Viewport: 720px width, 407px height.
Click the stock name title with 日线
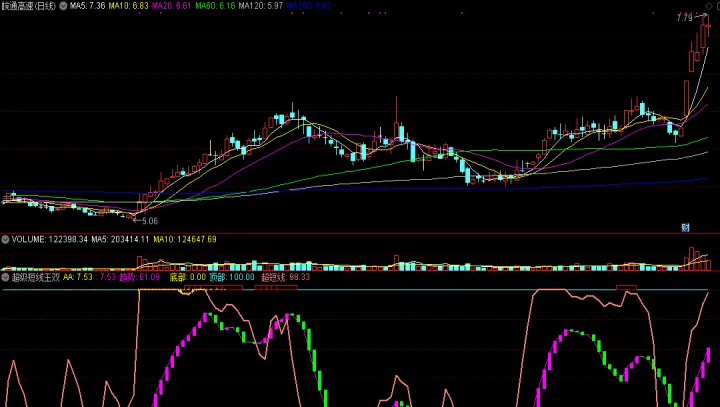pos(30,6)
